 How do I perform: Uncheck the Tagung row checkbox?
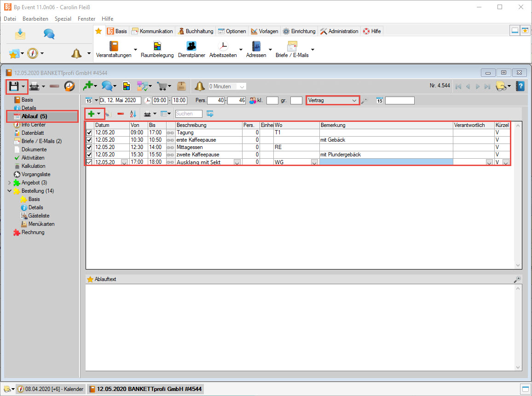point(89,132)
